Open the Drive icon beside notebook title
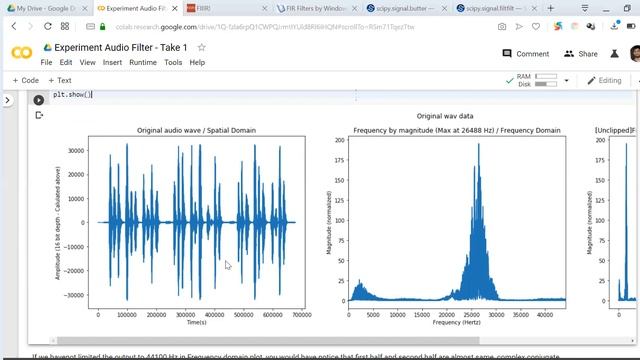Screen dimensions: 640x360 tap(48, 47)
